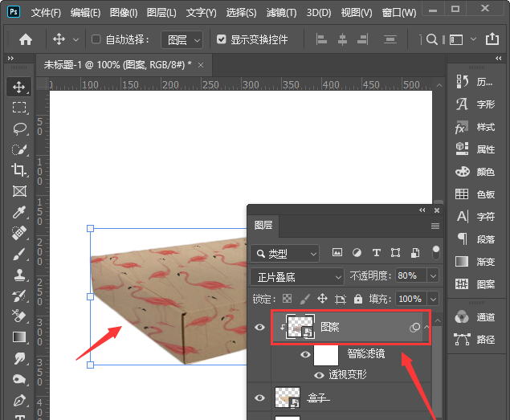
Task: Open the 正片叠底 blend mode dropdown
Action: (x=296, y=276)
